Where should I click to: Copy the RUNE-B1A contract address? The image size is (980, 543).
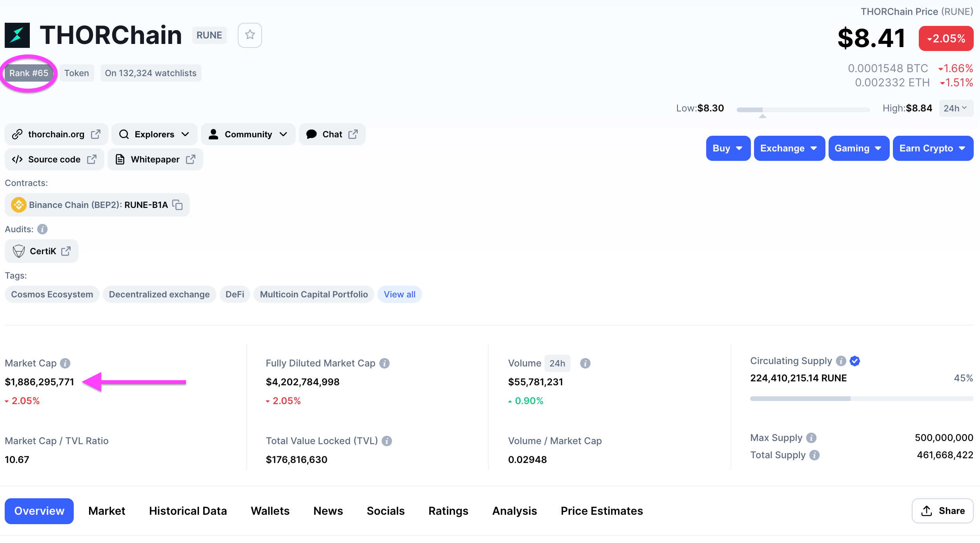click(178, 205)
